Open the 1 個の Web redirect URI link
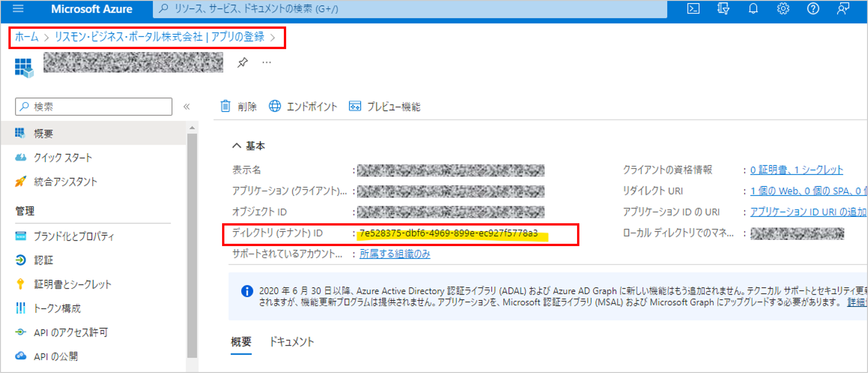Viewport: 868px width, 373px height. point(809,191)
